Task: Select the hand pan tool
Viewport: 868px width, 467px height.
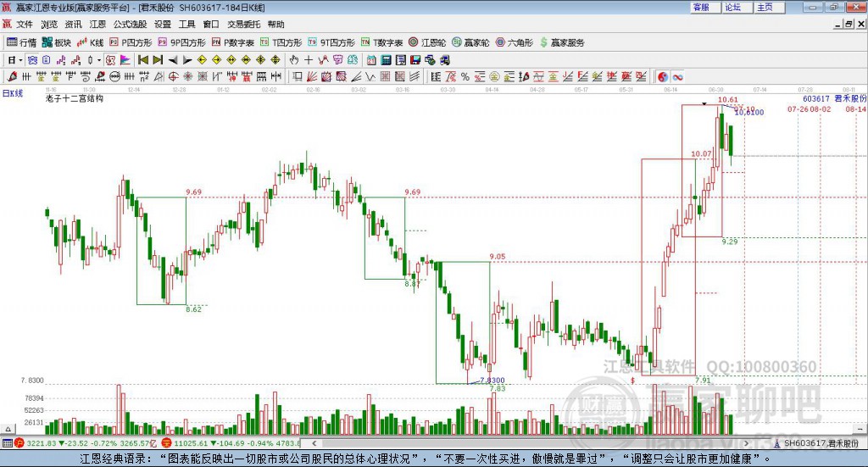Action: pos(294,60)
